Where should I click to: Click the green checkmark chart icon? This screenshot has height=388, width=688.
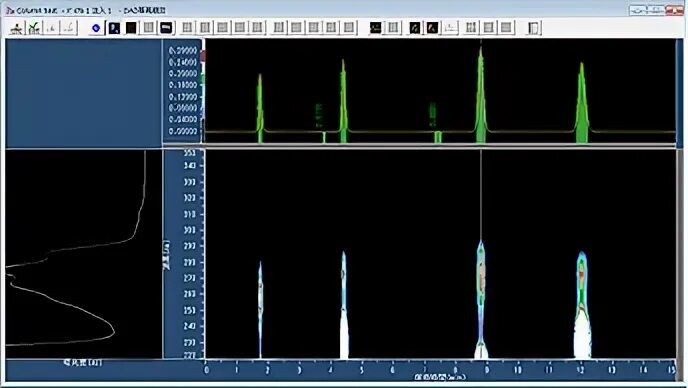(34, 28)
